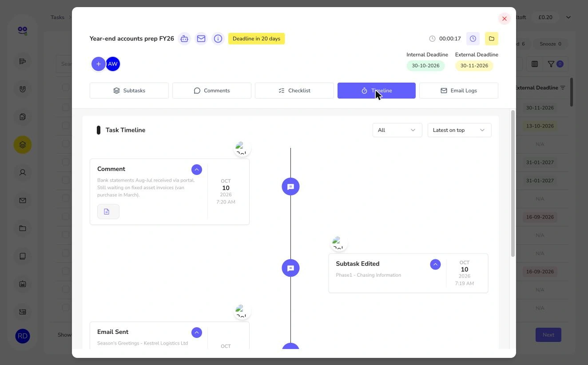
Task: Open the yellow folder button in the dialog header
Action: coord(492,39)
